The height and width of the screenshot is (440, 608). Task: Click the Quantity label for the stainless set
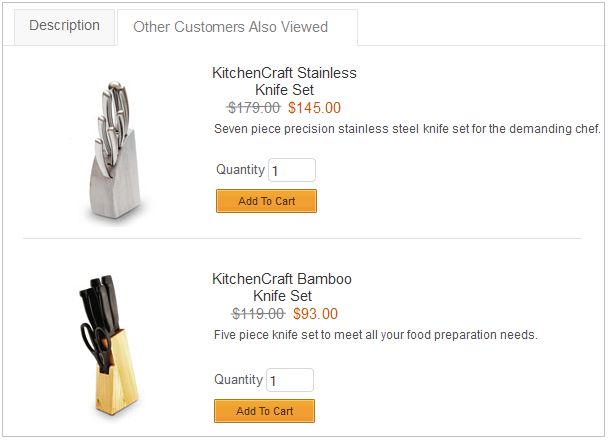point(240,170)
